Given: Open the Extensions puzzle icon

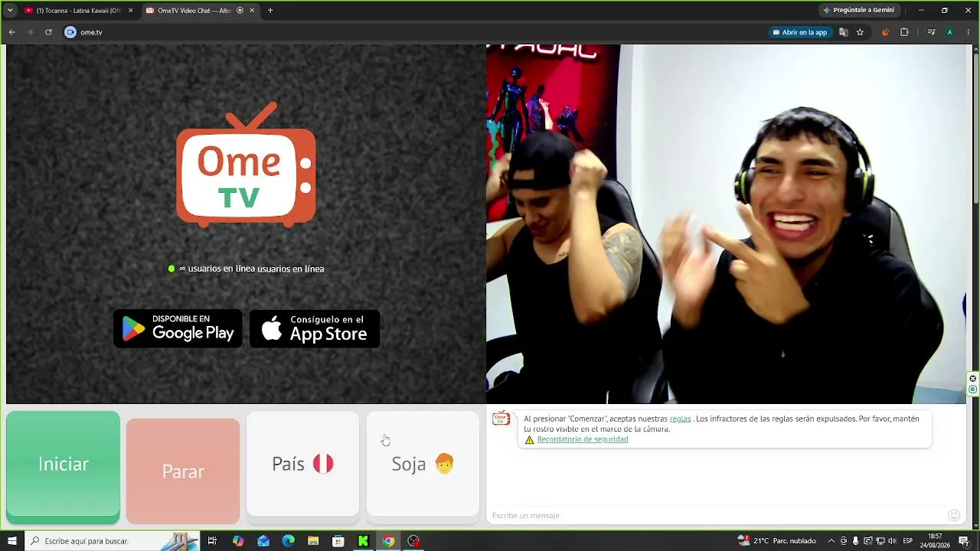Looking at the screenshot, I should pyautogui.click(x=904, y=32).
